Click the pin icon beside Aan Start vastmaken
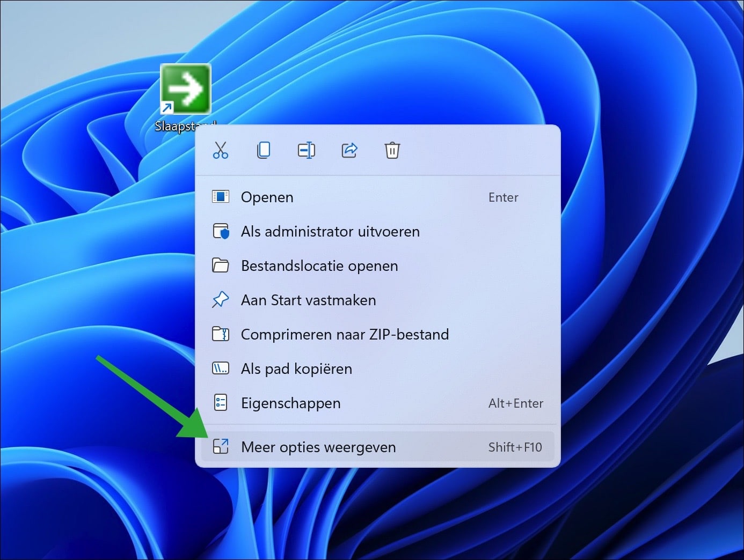Image resolution: width=744 pixels, height=560 pixels. (x=221, y=300)
